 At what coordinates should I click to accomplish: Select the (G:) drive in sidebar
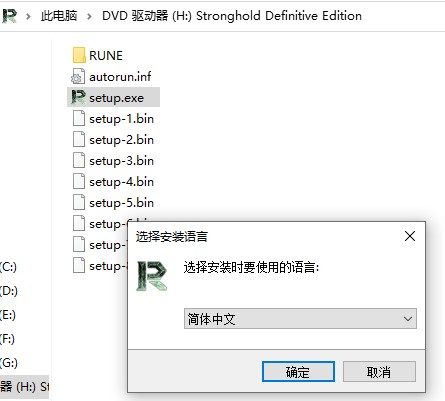(9, 362)
